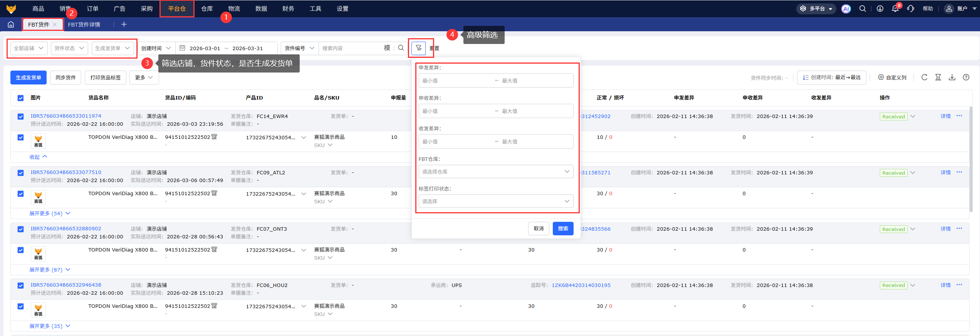
Task: Refresh the shipment list
Action: tap(924, 77)
